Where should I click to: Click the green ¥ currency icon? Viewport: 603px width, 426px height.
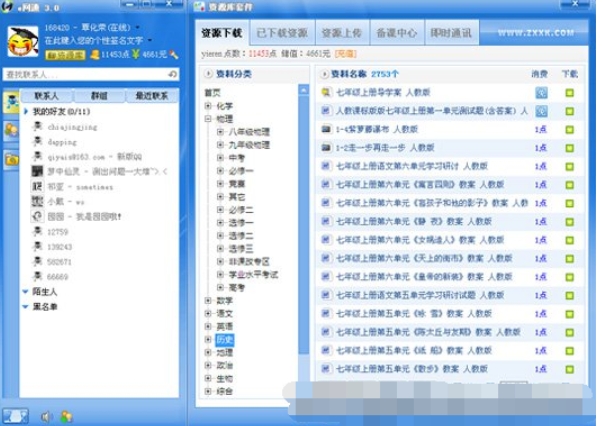coord(135,54)
